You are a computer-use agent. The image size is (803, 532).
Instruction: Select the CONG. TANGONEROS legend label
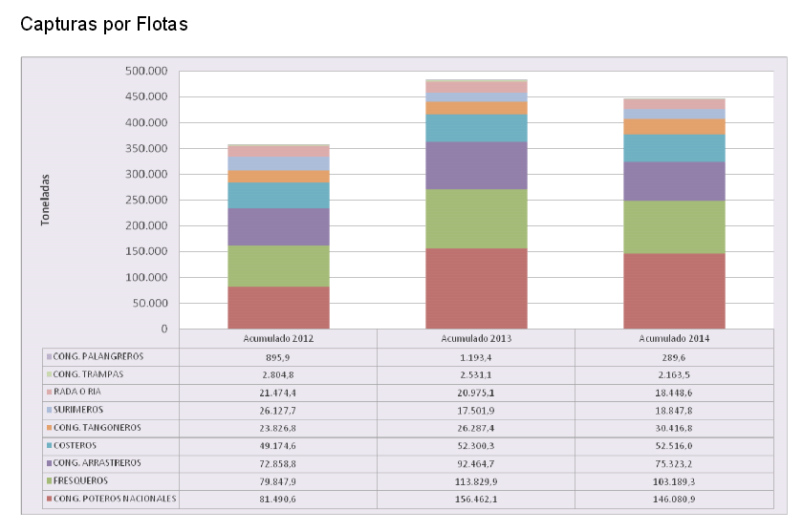click(98, 427)
